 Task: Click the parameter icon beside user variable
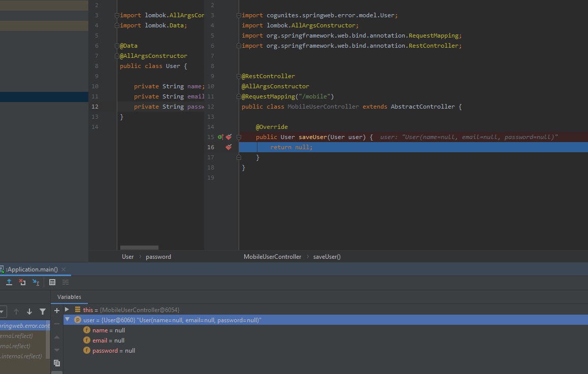pyautogui.click(x=78, y=320)
